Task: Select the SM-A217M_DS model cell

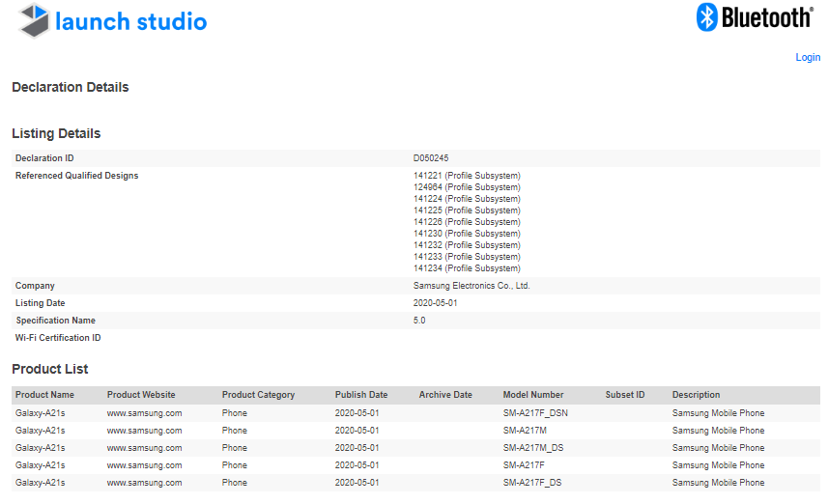Action: pos(532,448)
